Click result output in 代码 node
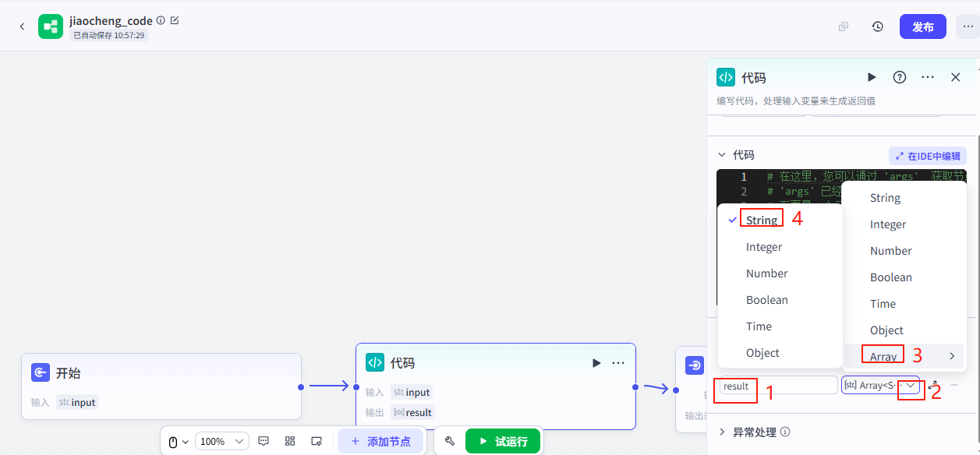 [412, 412]
